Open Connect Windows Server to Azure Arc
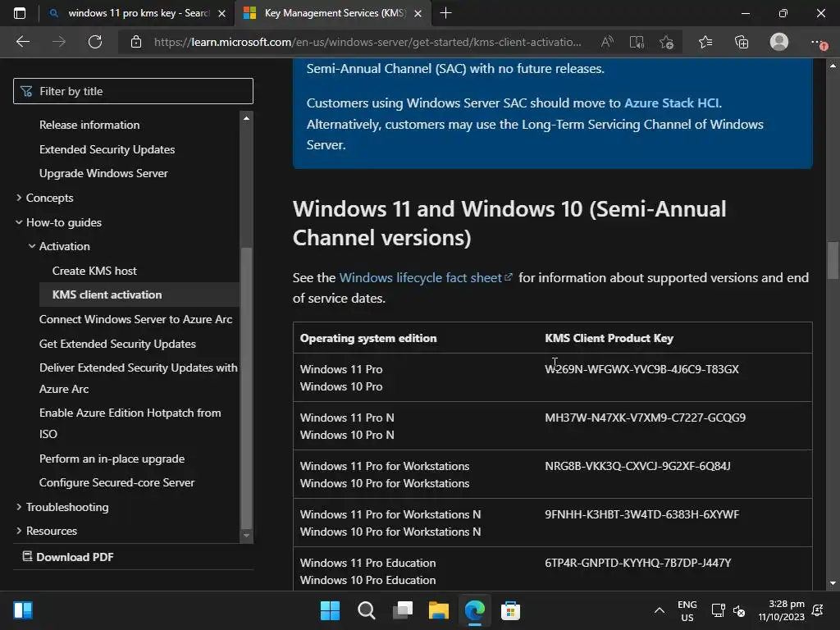 pos(135,319)
